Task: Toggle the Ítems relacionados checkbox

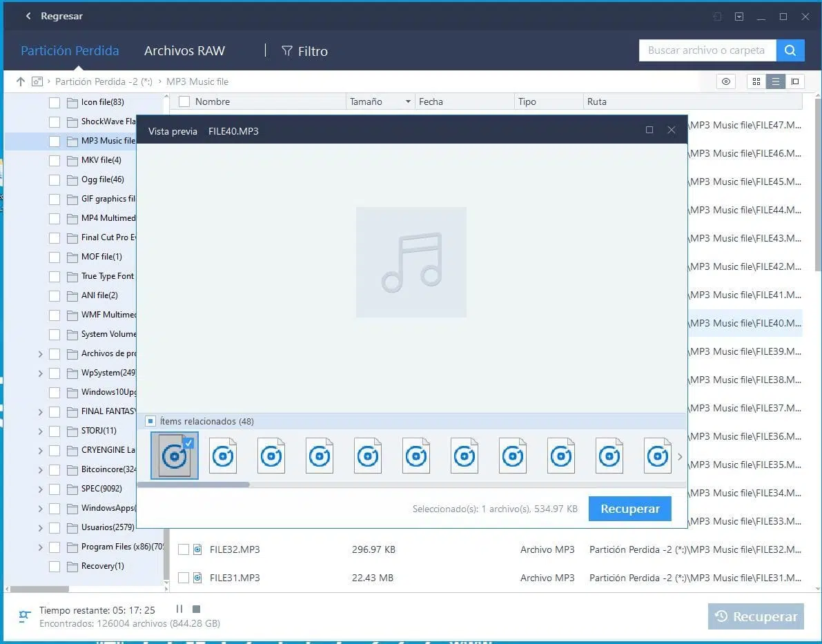Action: [x=150, y=420]
